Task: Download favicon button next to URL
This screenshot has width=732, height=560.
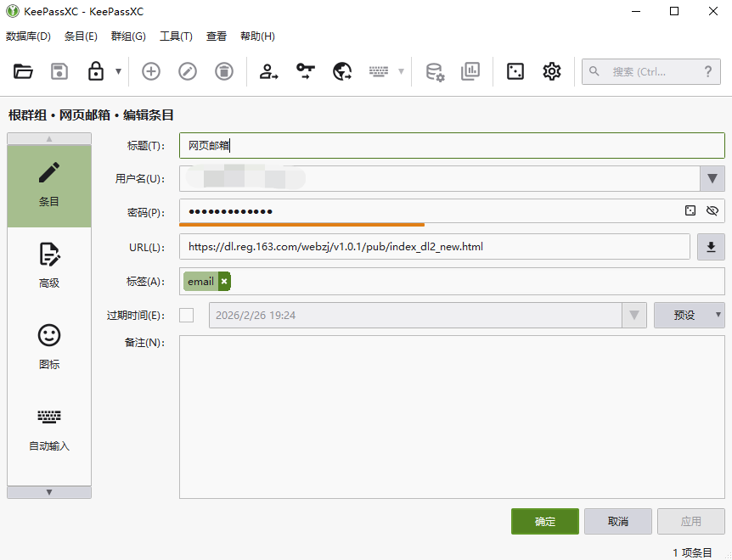Action: [711, 247]
